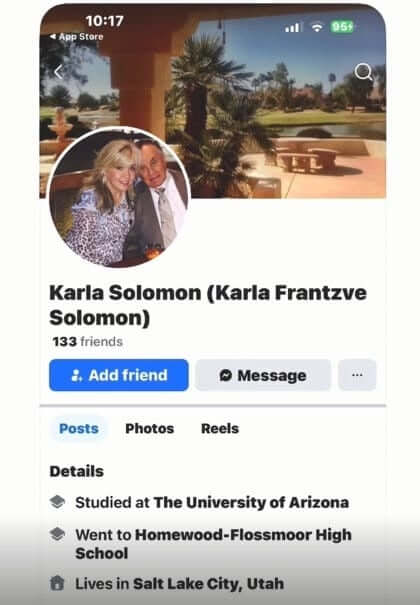Image resolution: width=420 pixels, height=605 pixels.
Task: Open The University of Arizona link
Action: point(251,502)
